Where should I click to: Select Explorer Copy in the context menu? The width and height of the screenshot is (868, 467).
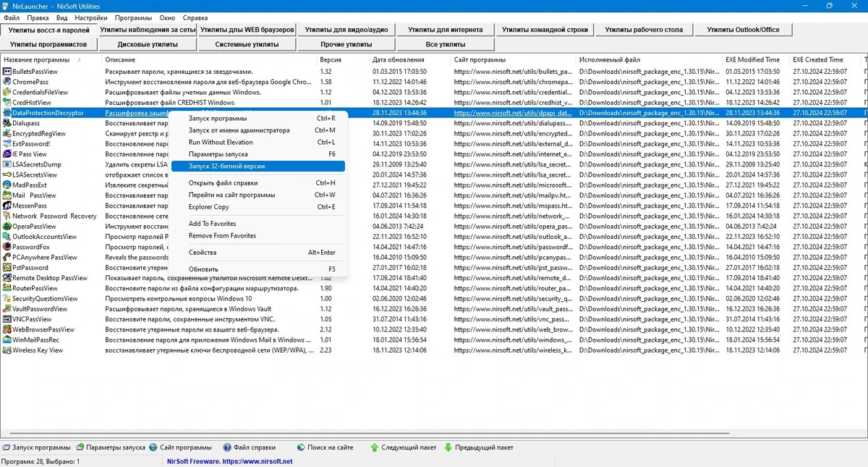pos(258,207)
